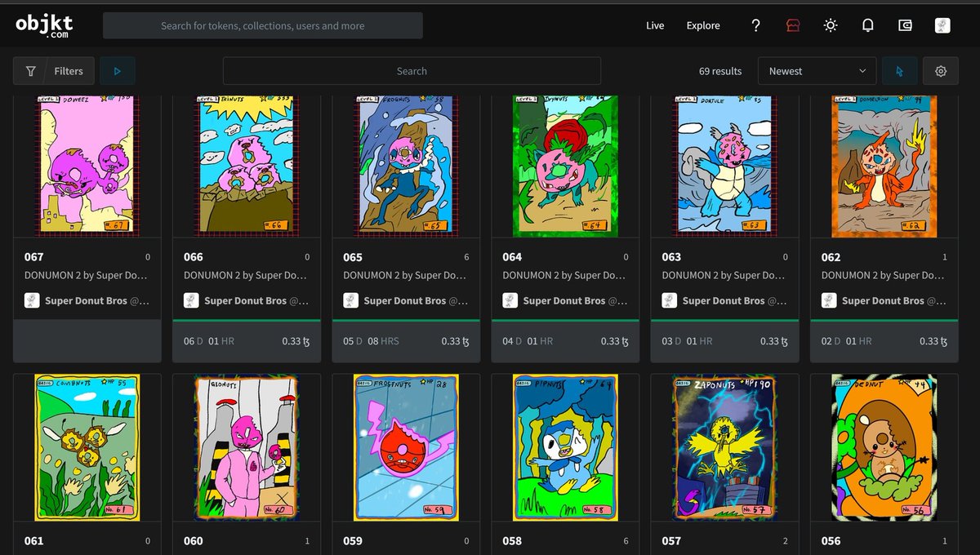
Task: Open the Live menu item
Action: 655,25
